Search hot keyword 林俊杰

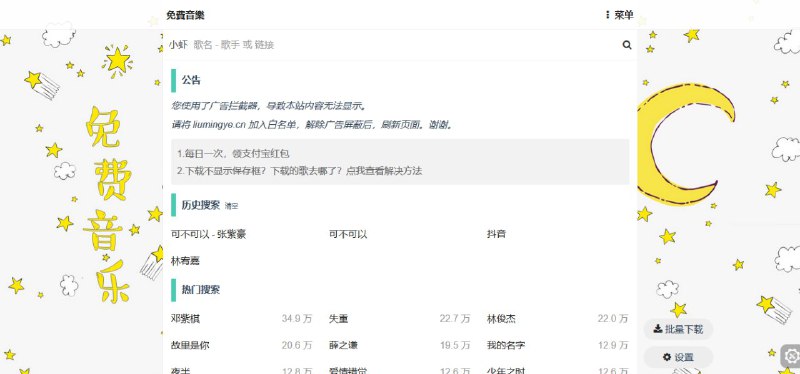tap(501, 319)
